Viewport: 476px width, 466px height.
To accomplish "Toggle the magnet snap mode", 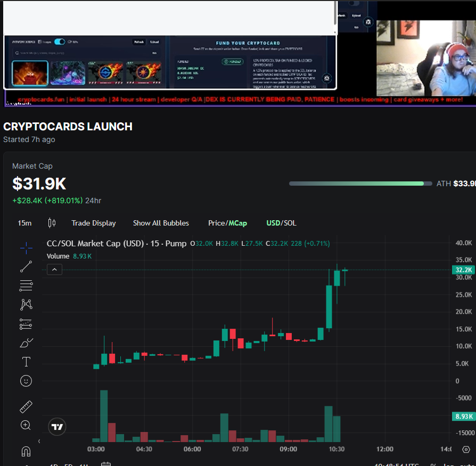I will click(26, 451).
